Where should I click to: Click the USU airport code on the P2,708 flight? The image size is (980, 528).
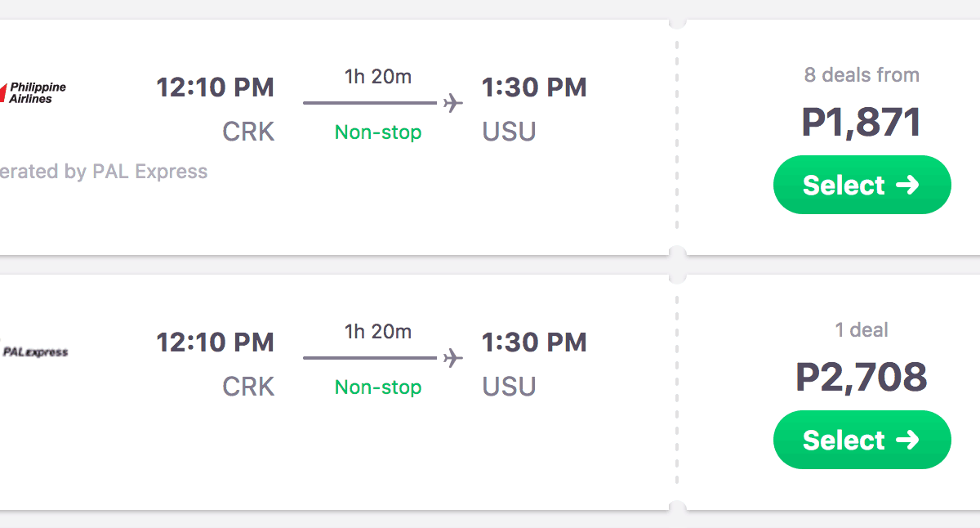pyautogui.click(x=510, y=387)
